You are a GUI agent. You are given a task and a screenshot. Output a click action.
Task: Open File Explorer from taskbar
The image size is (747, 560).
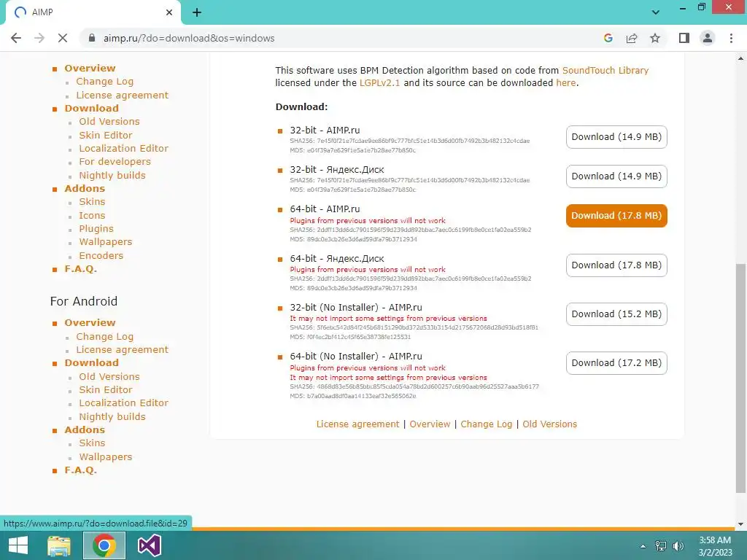point(59,545)
